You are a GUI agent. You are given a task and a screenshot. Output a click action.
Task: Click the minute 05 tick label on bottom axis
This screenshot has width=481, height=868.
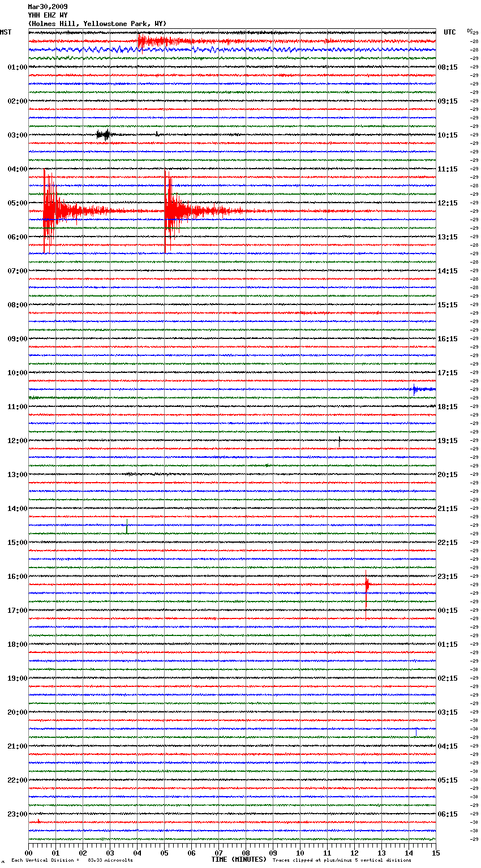[164, 853]
